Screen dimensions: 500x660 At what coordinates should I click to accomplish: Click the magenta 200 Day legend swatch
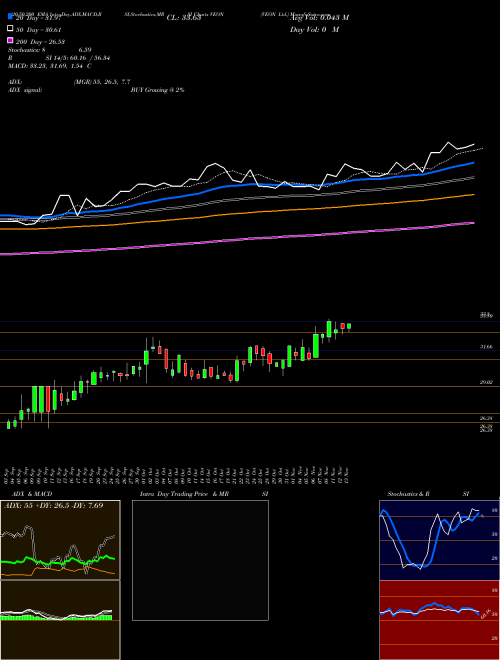10,40
